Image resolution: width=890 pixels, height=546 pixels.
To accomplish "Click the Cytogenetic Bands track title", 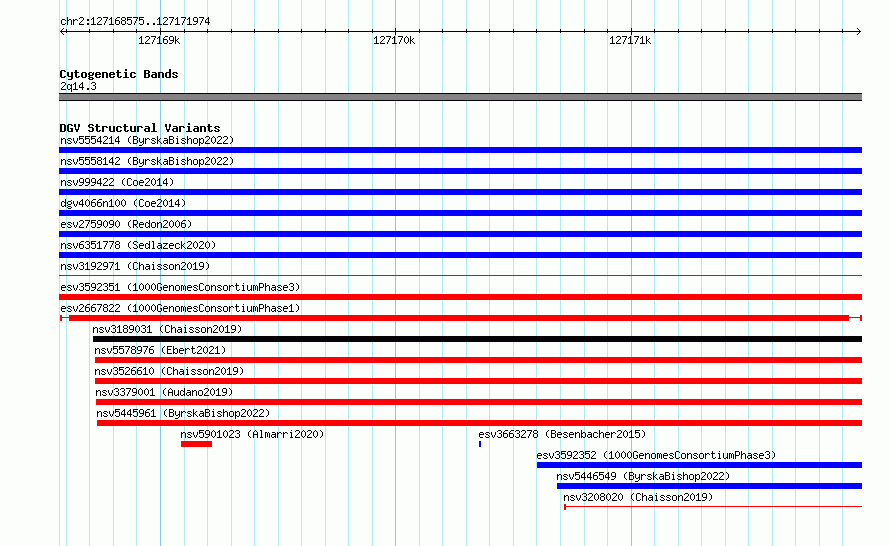I will [119, 74].
